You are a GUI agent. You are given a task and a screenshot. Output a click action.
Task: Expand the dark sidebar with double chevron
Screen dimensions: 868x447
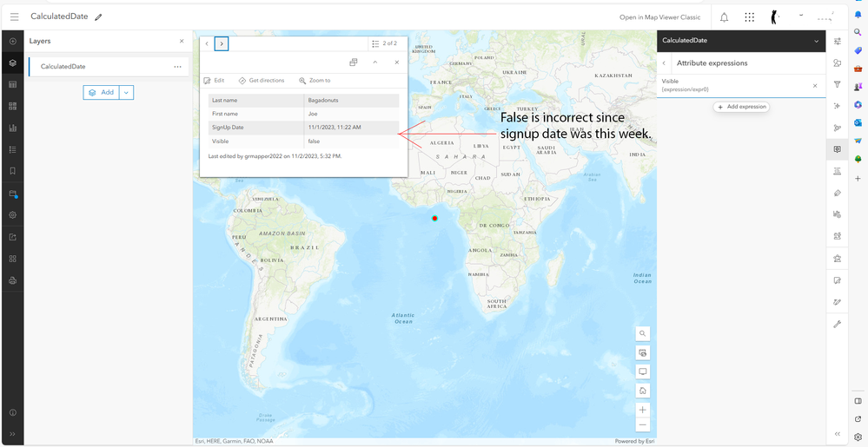click(x=13, y=434)
